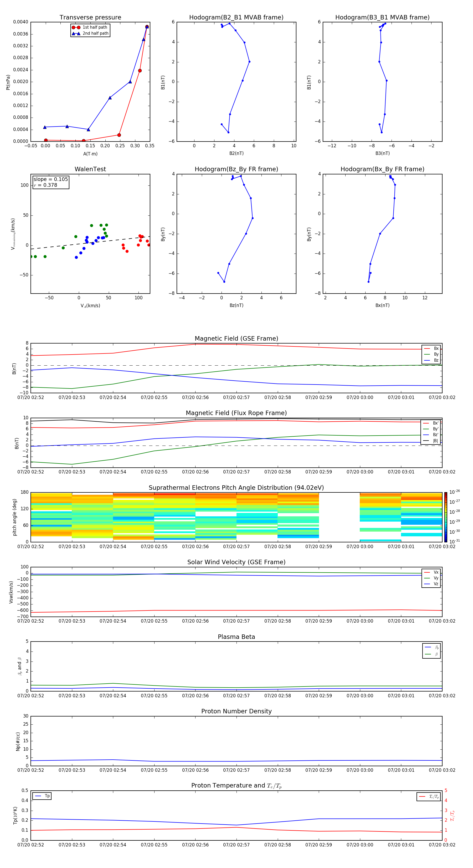This screenshot has width=473, height=868.
Task: Click the 'Magnetic Field (GSE Frame)' title
Action: click(236, 339)
